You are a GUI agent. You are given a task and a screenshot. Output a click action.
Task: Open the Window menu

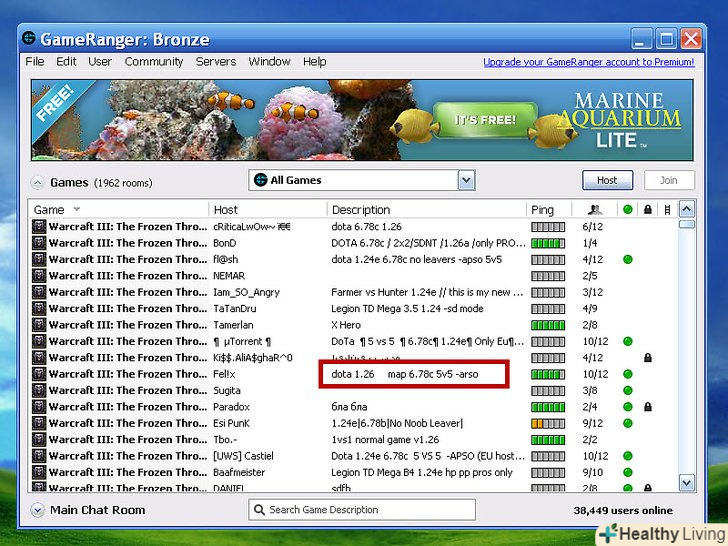269,61
